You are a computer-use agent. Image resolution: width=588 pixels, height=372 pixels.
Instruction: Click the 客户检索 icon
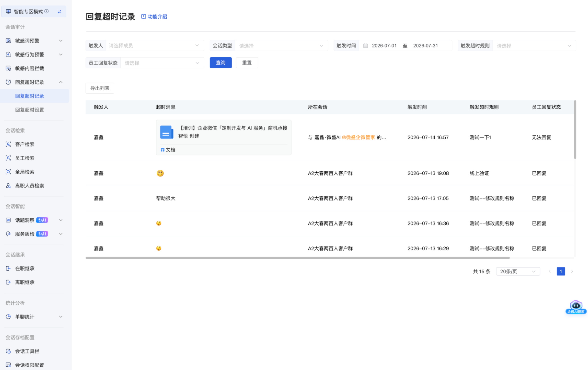(8, 144)
